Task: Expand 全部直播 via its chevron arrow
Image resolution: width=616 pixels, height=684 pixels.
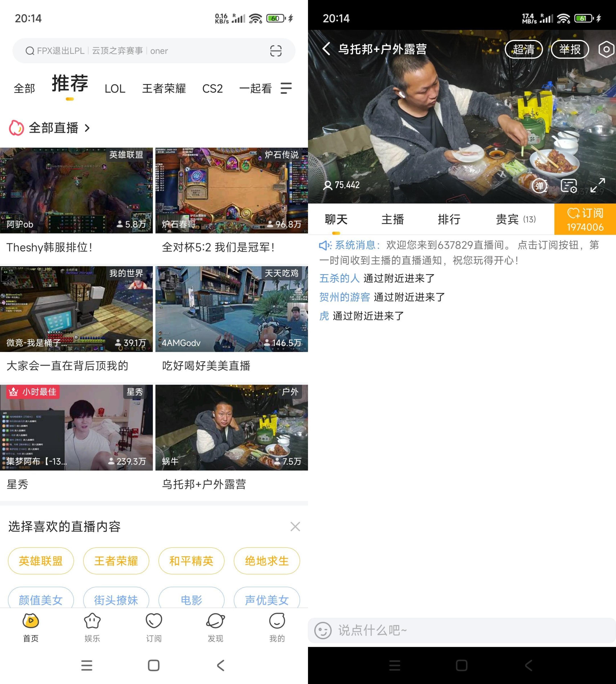Action: [x=87, y=128]
